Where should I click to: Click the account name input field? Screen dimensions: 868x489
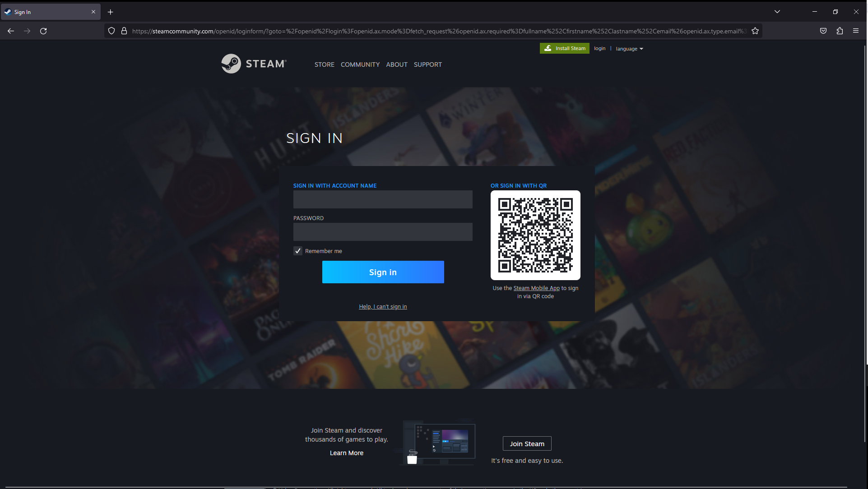tap(382, 199)
